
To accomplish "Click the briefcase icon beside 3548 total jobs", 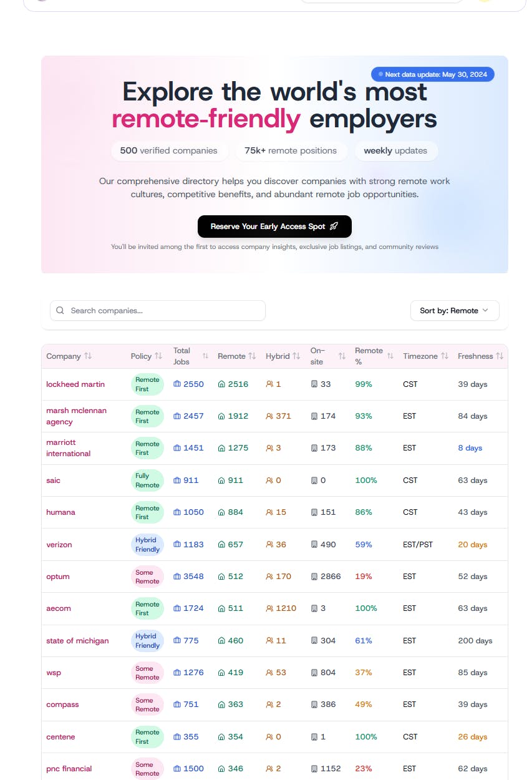I will click(177, 577).
